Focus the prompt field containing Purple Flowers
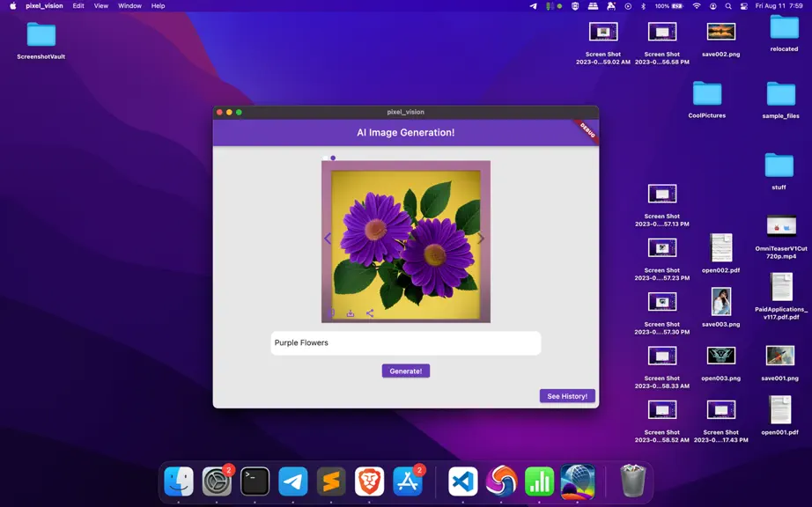Image resolution: width=812 pixels, height=507 pixels. click(x=405, y=343)
